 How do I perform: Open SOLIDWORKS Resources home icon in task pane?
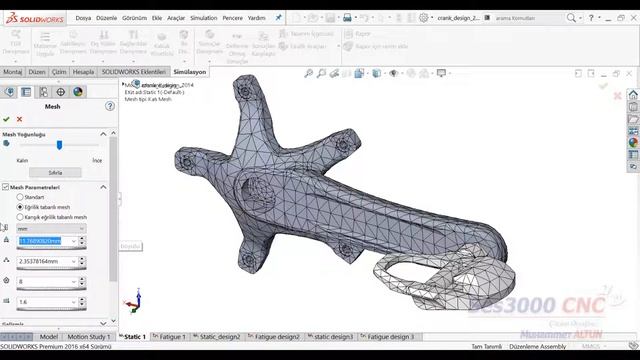633,95
